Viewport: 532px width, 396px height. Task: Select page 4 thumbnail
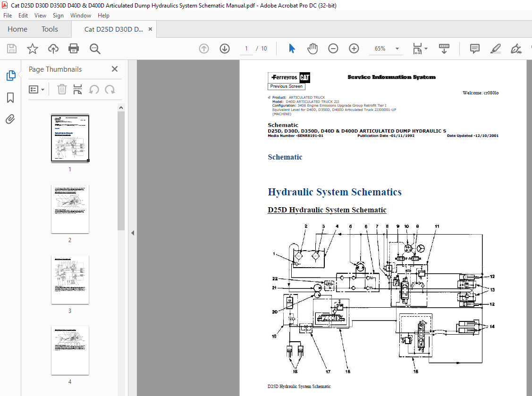tap(70, 351)
